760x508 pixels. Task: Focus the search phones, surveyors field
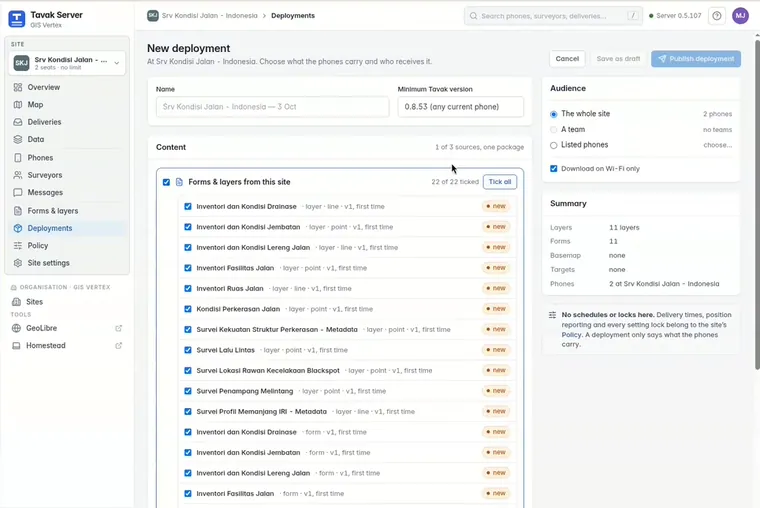click(x=553, y=16)
